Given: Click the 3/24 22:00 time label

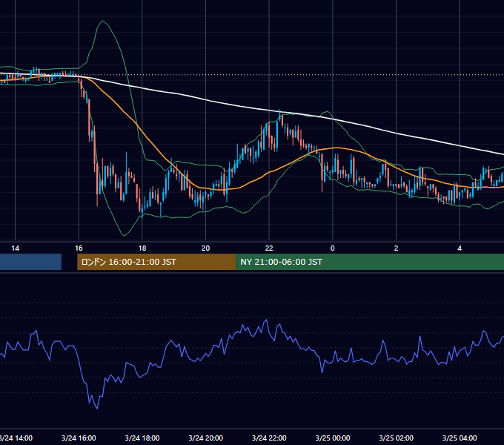Looking at the screenshot, I should 269,438.
